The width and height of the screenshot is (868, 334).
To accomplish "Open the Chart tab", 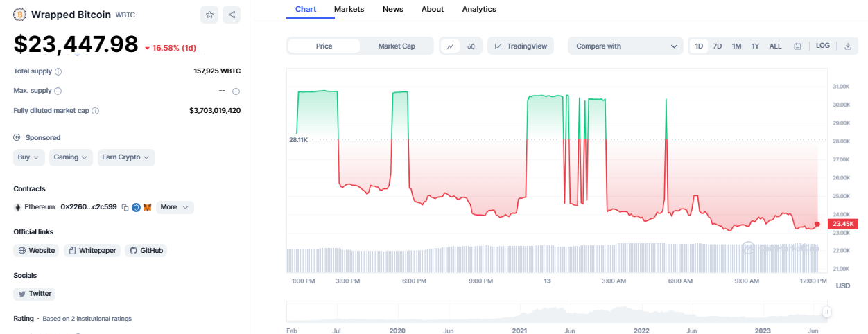I will pyautogui.click(x=306, y=9).
